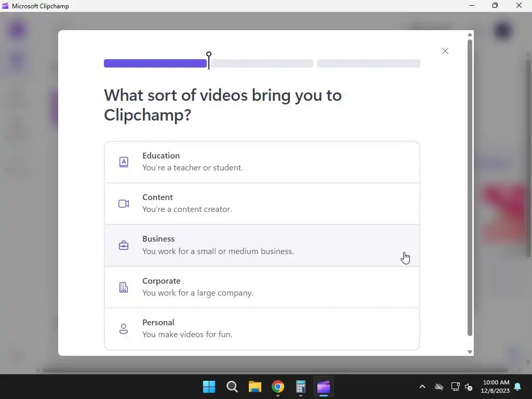Image resolution: width=532 pixels, height=399 pixels.
Task: Click the Corporate building icon
Action: point(124,287)
